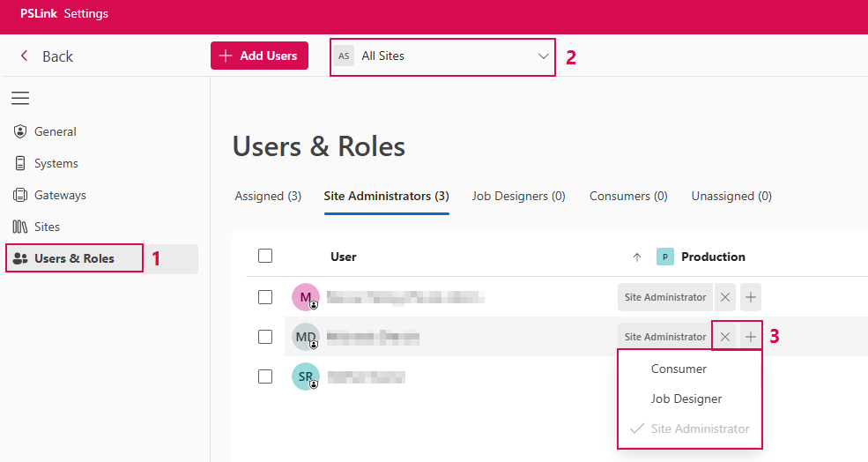Switch to the Assigned (3) tab
Screen dimensions: 868x462
tap(268, 196)
